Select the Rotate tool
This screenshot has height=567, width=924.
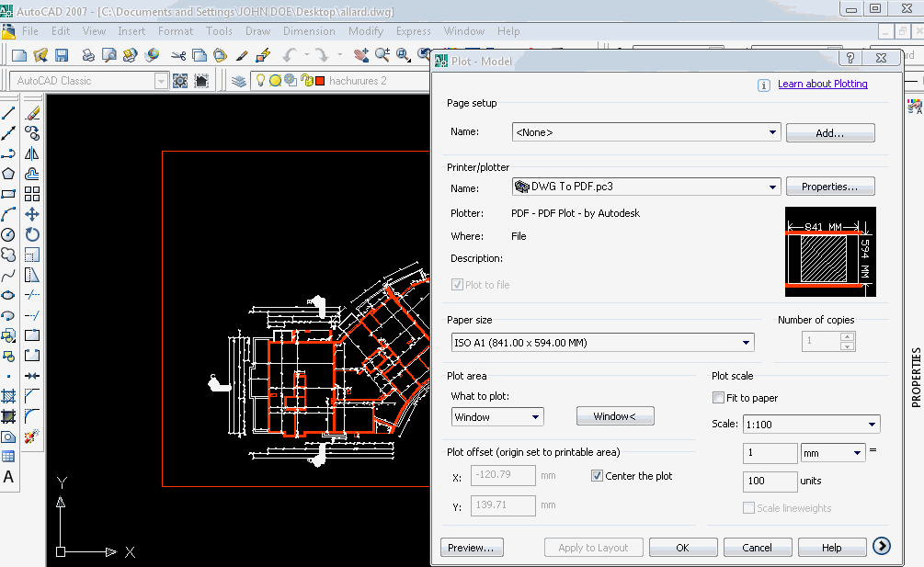[32, 234]
